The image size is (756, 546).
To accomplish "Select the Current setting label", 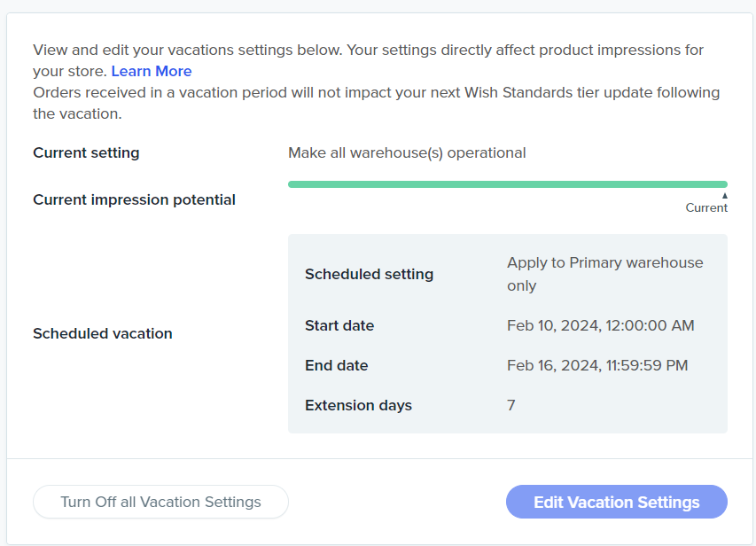I will [86, 152].
